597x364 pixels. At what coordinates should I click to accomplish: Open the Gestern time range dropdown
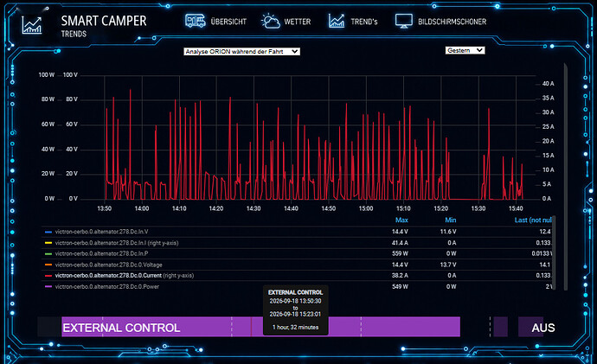click(465, 50)
